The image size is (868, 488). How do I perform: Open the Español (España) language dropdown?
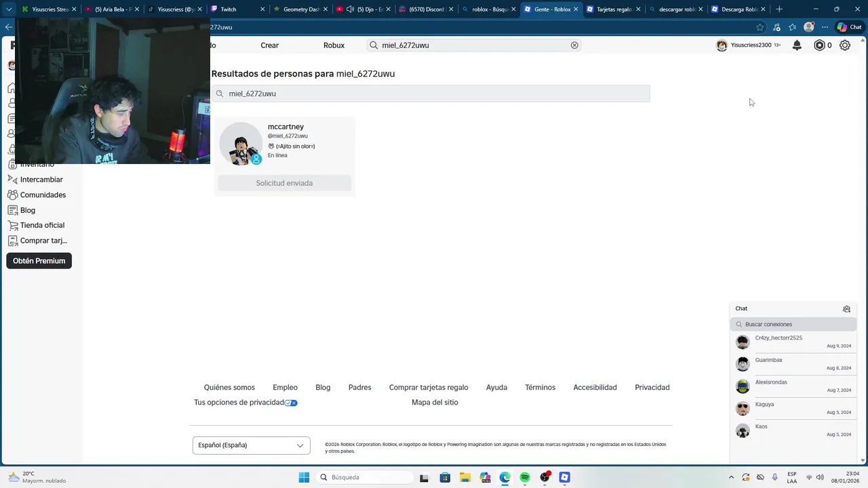[252, 445]
